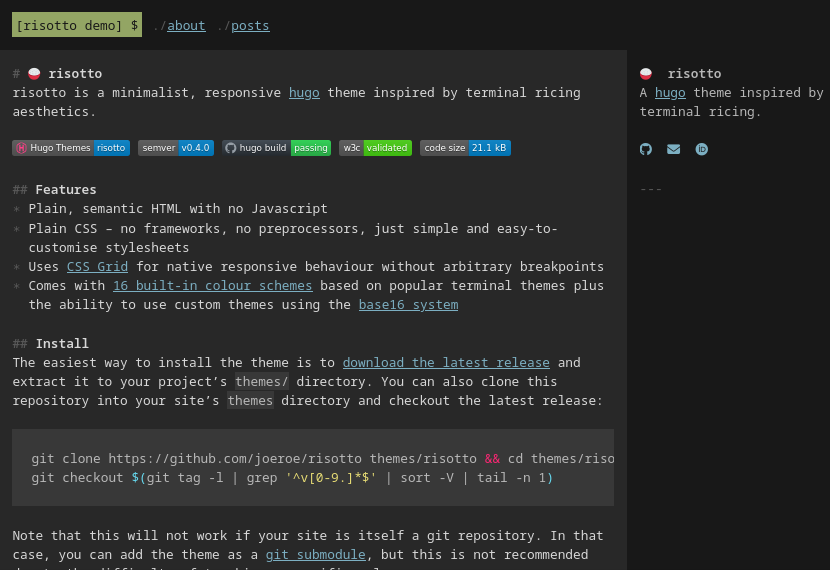Open the base16 system link
Image resolution: width=830 pixels, height=570 pixels.
pos(408,305)
